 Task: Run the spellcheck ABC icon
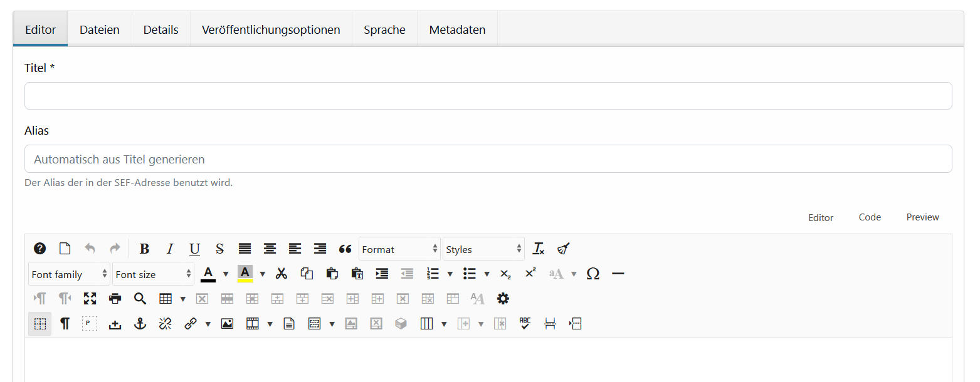click(525, 324)
